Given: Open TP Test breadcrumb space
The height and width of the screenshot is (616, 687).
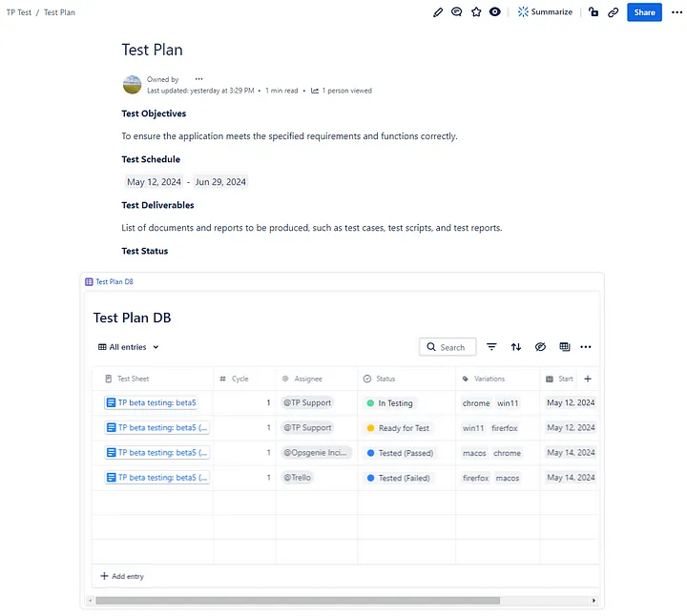Looking at the screenshot, I should [18, 12].
